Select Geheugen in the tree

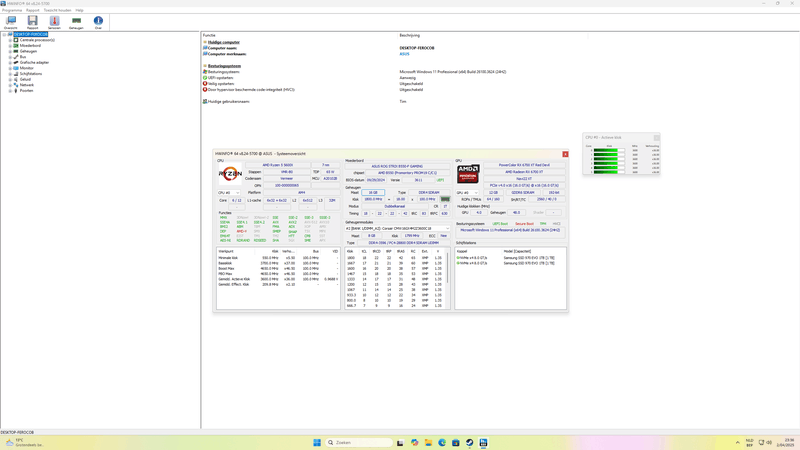28,51
